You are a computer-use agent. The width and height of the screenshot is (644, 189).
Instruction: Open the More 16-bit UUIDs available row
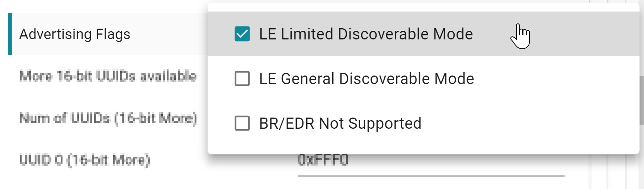click(x=108, y=76)
